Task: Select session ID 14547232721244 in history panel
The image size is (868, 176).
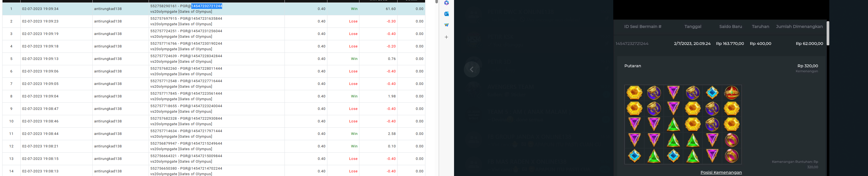Action: (x=632, y=44)
